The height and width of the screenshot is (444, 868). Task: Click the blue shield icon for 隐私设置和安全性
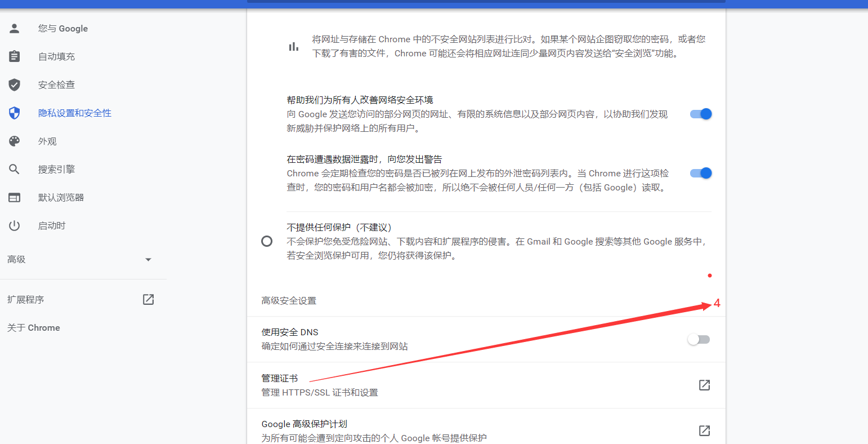(x=15, y=113)
